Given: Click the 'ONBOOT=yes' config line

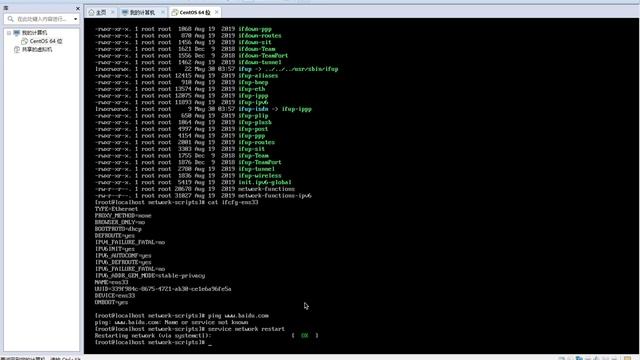Looking at the screenshot, I should (111, 302).
